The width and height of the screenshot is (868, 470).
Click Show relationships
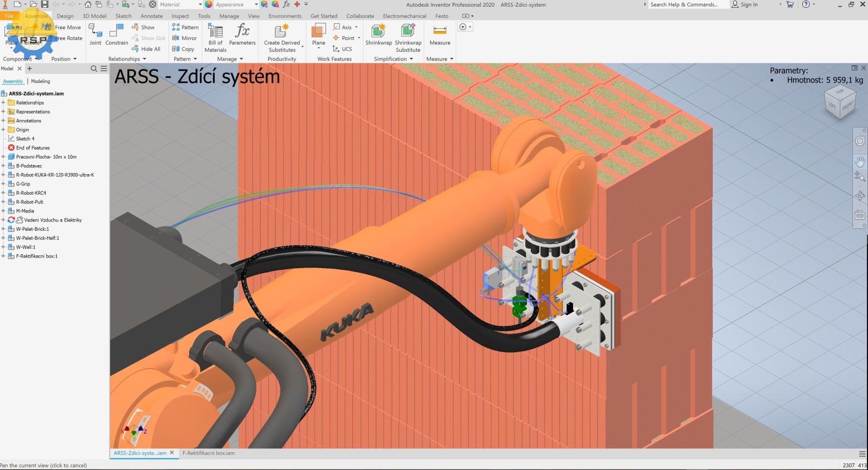pyautogui.click(x=143, y=27)
